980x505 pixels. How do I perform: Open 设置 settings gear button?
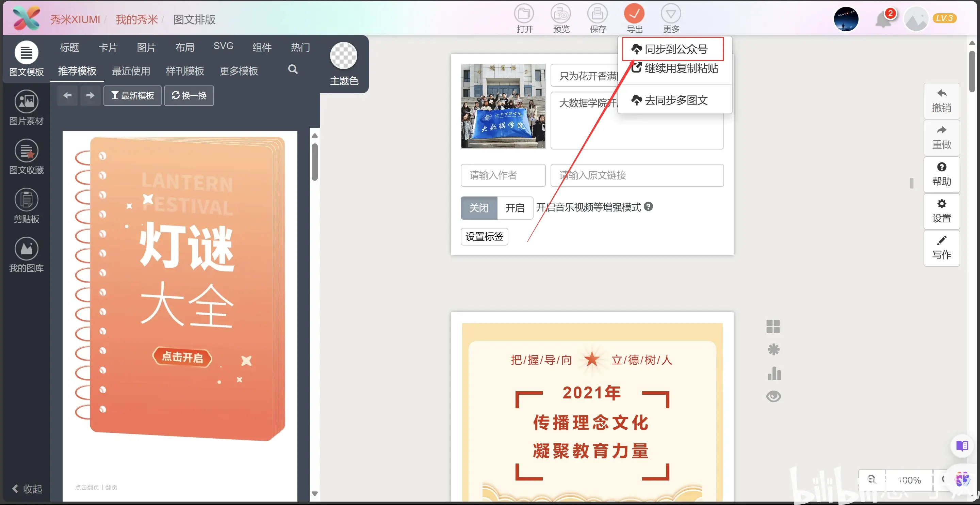tap(942, 211)
